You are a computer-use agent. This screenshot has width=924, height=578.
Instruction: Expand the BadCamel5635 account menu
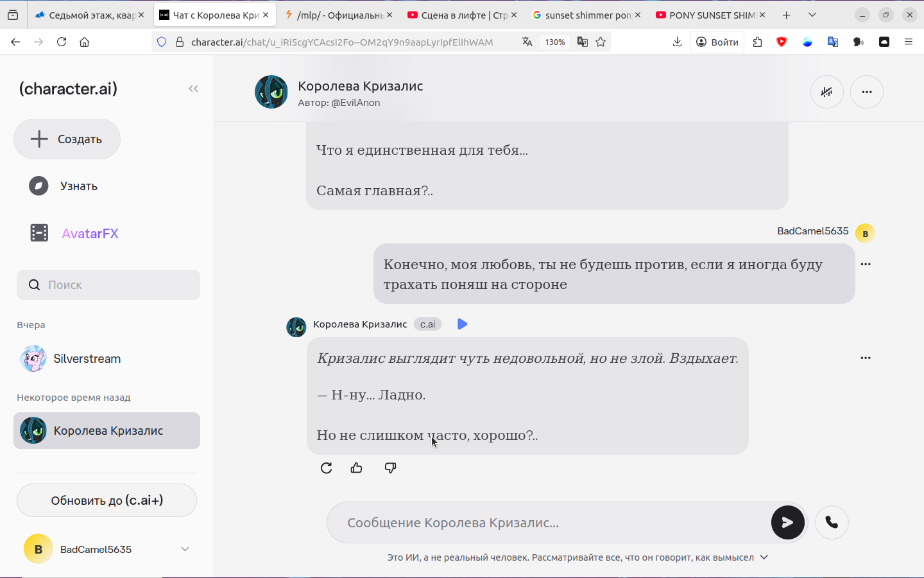pyautogui.click(x=185, y=549)
